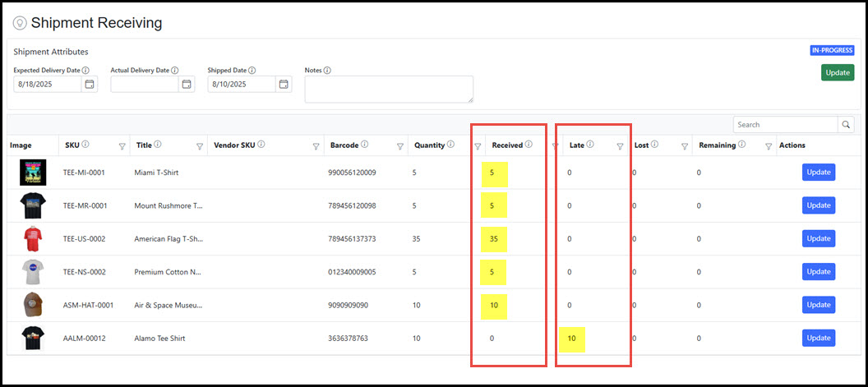The width and height of the screenshot is (868, 387).
Task: Open the Remaining column filter
Action: tap(769, 146)
